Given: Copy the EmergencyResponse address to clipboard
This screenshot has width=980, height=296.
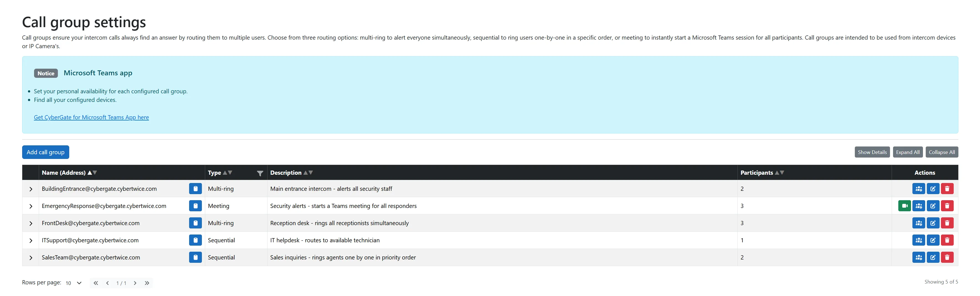Looking at the screenshot, I should (x=195, y=206).
